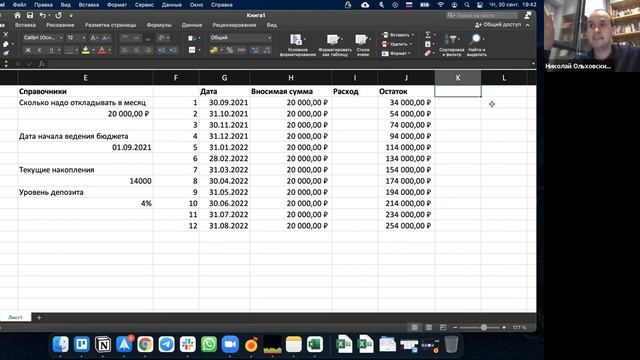
Task: Open Telegram in the Dock
Action: 167,344
